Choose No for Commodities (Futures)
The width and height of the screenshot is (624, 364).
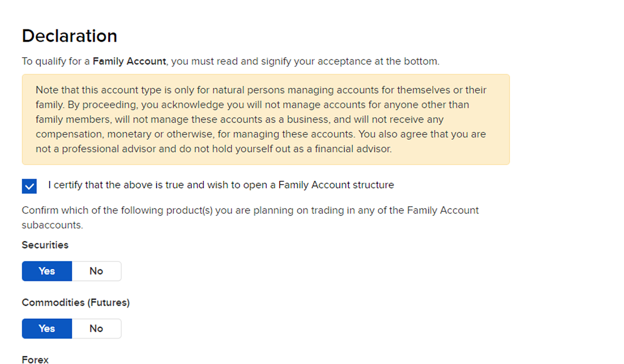pyautogui.click(x=96, y=328)
